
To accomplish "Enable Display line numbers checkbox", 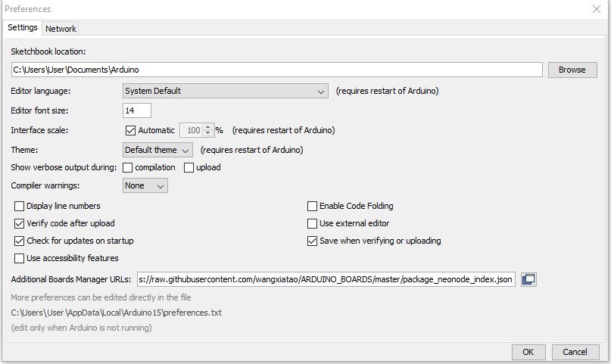I will tap(20, 206).
